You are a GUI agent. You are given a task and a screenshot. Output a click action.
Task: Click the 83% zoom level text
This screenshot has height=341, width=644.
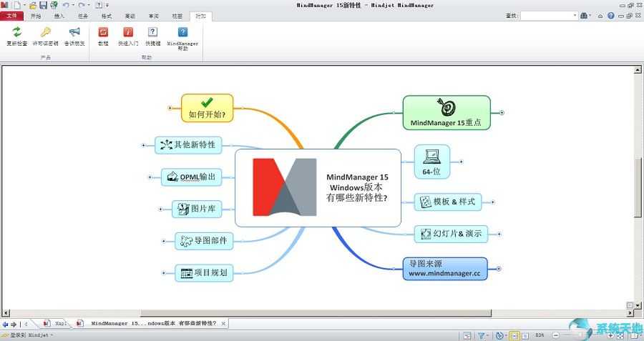540,335
